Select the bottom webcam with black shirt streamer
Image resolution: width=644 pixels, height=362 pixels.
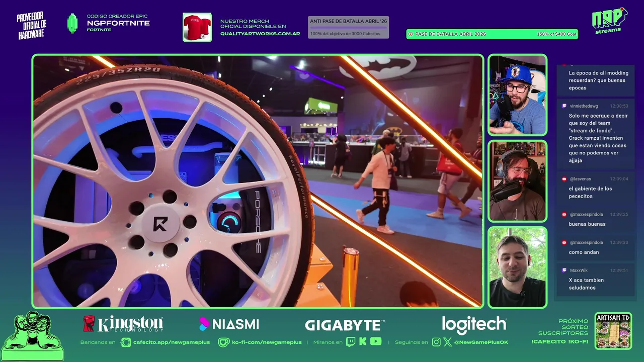click(x=517, y=267)
